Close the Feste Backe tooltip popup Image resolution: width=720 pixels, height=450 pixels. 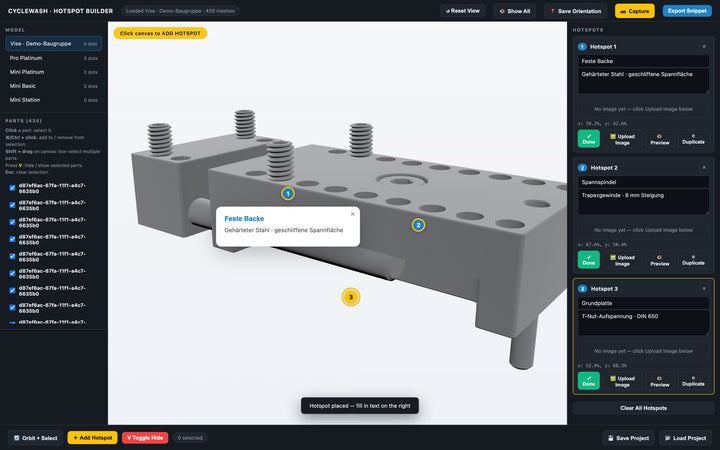pos(352,214)
